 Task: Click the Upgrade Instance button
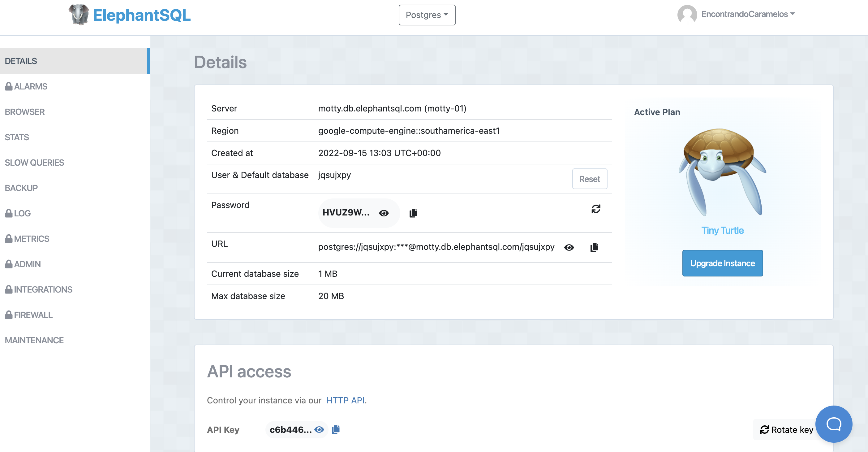[x=722, y=263]
